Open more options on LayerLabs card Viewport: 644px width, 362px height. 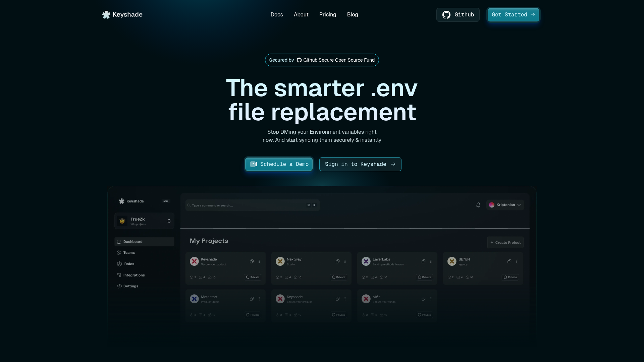431,261
